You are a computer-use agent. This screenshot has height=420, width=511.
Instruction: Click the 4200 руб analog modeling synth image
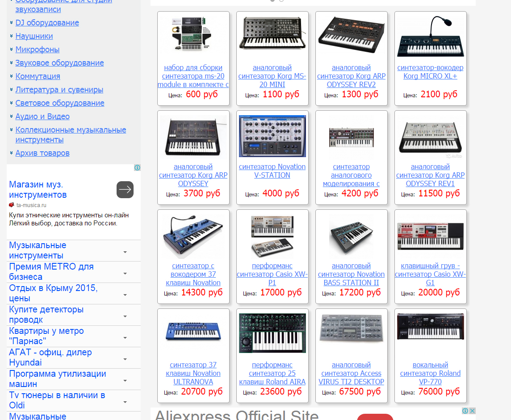(x=351, y=137)
